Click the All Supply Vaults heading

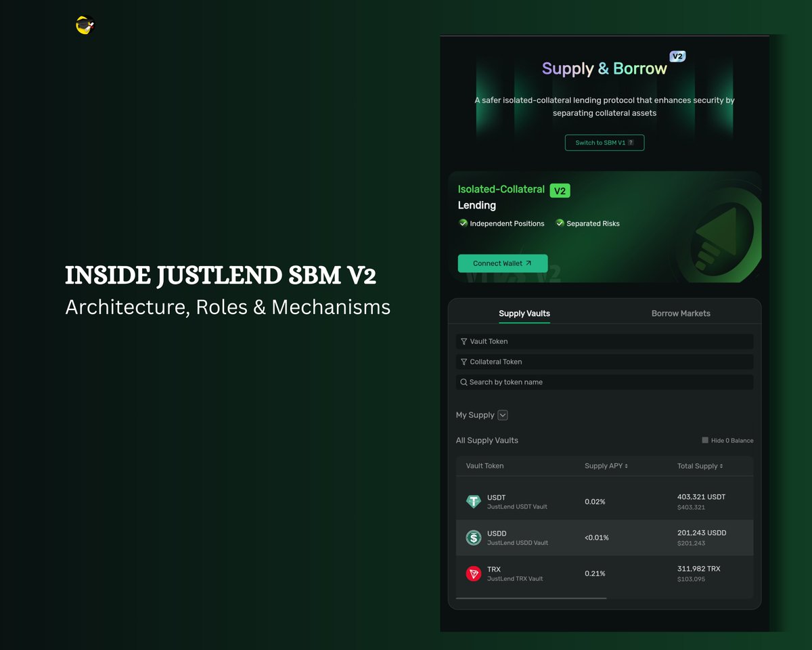487,440
